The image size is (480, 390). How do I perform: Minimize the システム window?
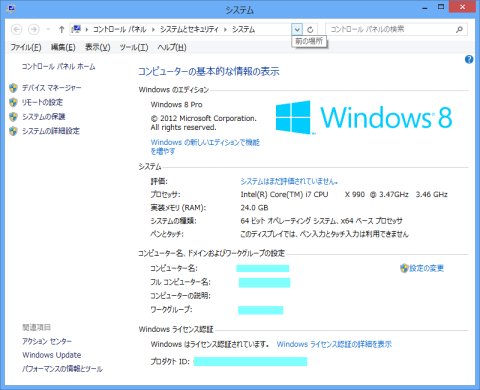tap(425, 8)
